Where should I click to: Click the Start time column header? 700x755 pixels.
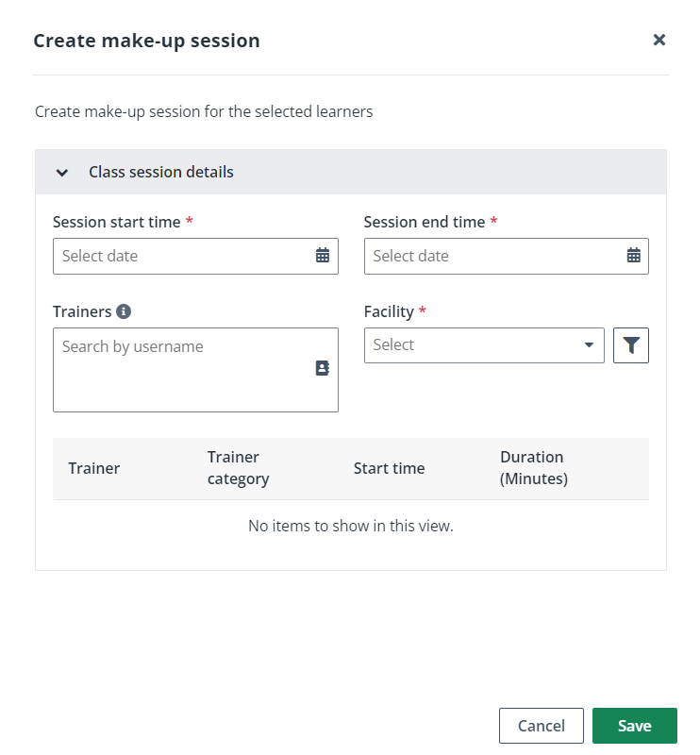pyautogui.click(x=389, y=468)
